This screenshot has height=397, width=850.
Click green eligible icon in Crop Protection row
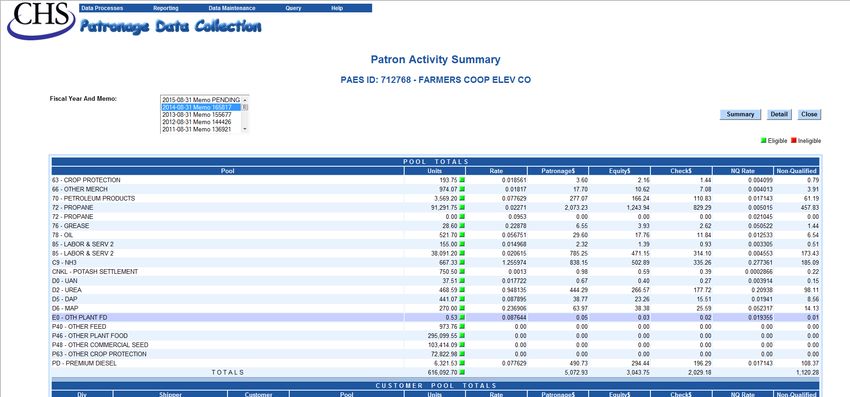point(462,180)
